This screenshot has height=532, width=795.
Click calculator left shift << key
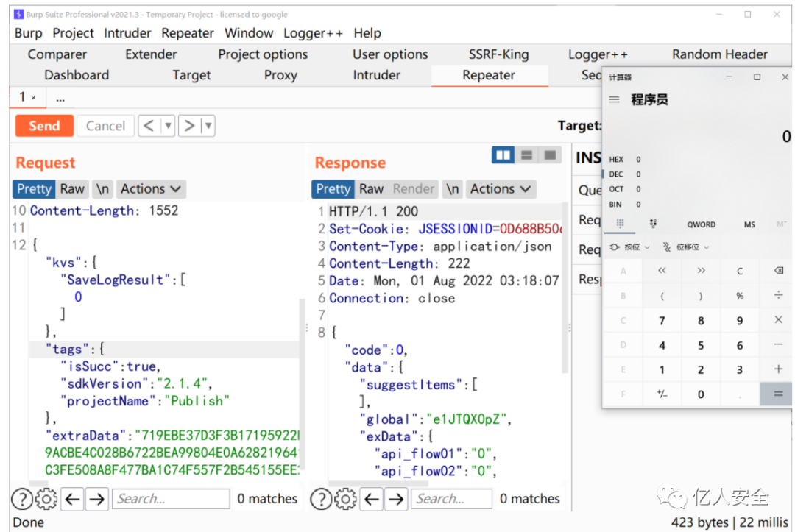[662, 271]
